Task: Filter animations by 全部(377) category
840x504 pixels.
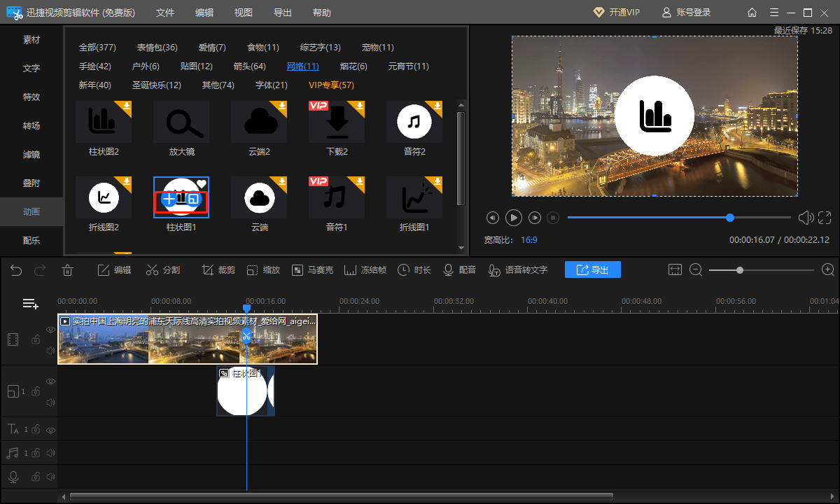Action: click(x=97, y=48)
